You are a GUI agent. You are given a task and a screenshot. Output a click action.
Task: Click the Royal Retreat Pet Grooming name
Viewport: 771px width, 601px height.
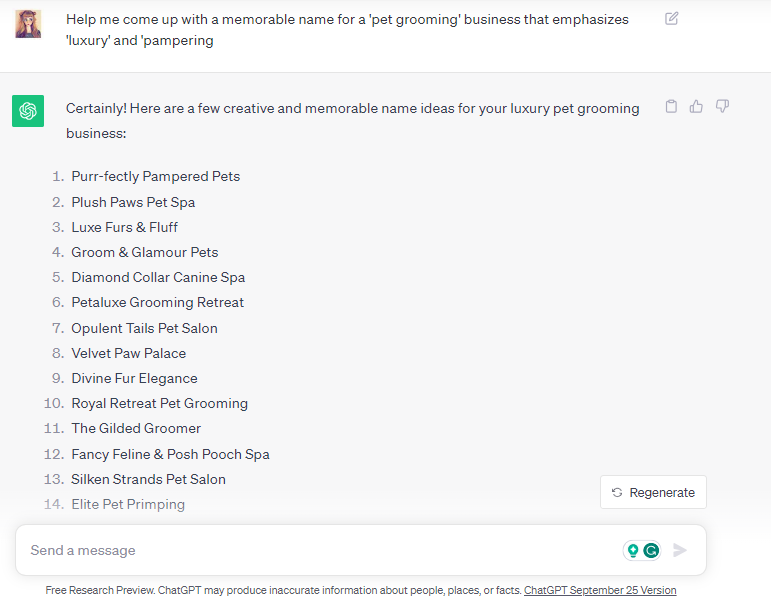[x=159, y=403]
